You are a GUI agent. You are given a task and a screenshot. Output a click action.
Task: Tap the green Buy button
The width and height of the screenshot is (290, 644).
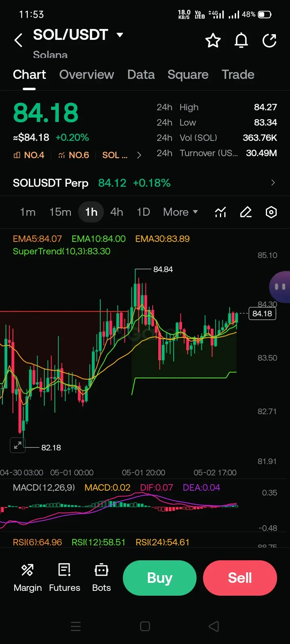[x=159, y=578]
